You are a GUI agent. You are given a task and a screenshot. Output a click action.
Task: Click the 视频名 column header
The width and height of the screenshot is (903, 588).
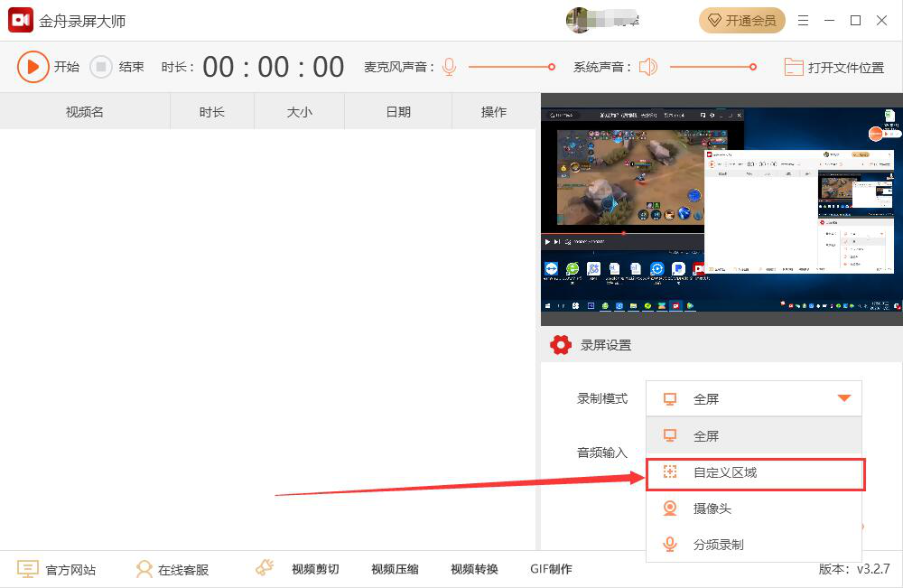tap(85, 112)
